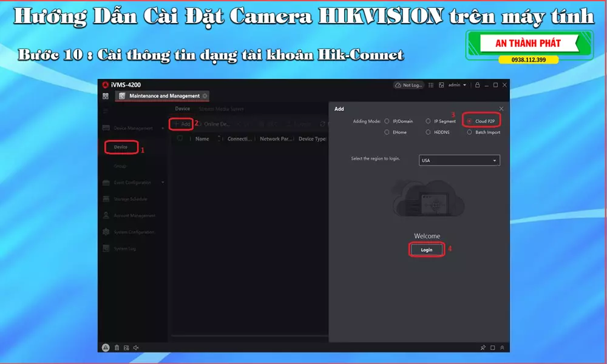
Task: Open the Stream Media Server tab
Action: pos(222,109)
